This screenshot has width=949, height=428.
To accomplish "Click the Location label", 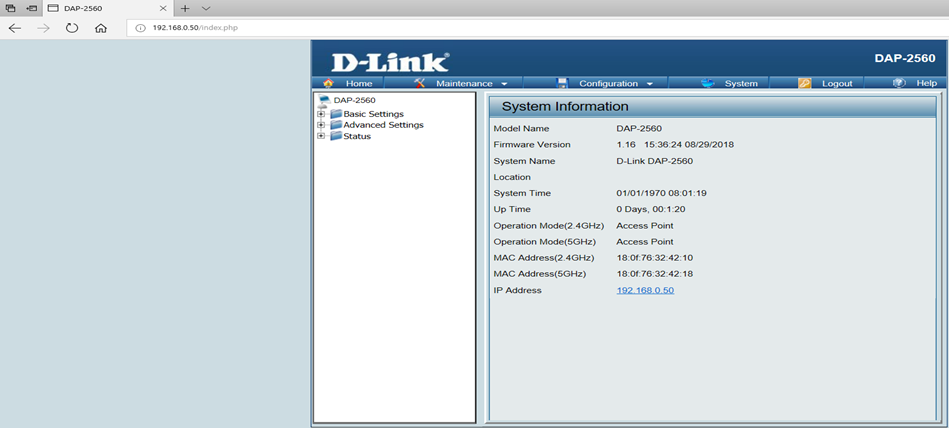I will click(x=512, y=177).
